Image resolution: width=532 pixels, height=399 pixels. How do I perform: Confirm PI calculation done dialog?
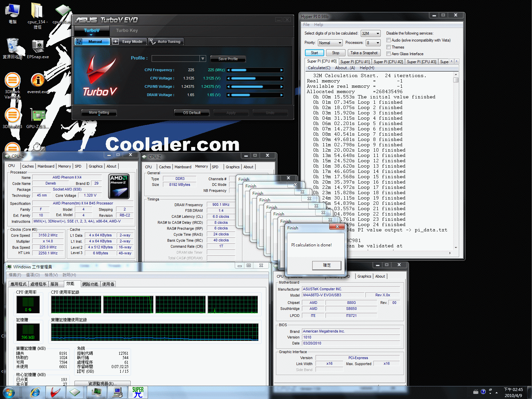point(327,265)
